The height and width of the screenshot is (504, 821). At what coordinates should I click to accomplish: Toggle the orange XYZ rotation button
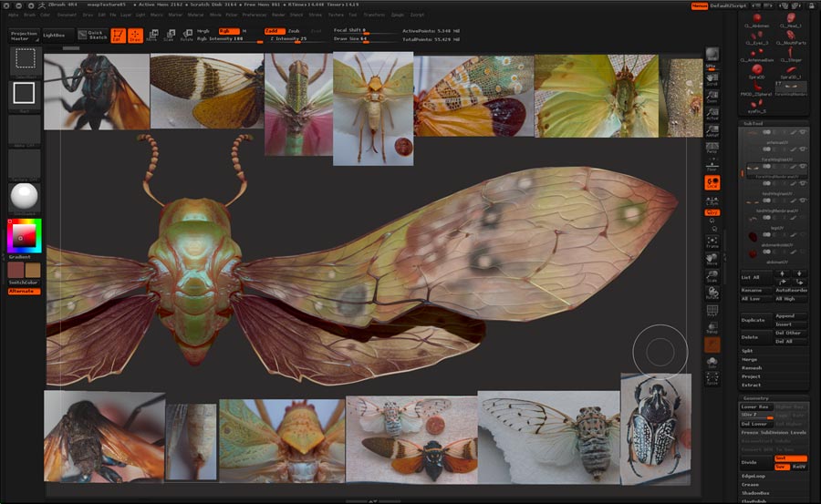[712, 212]
